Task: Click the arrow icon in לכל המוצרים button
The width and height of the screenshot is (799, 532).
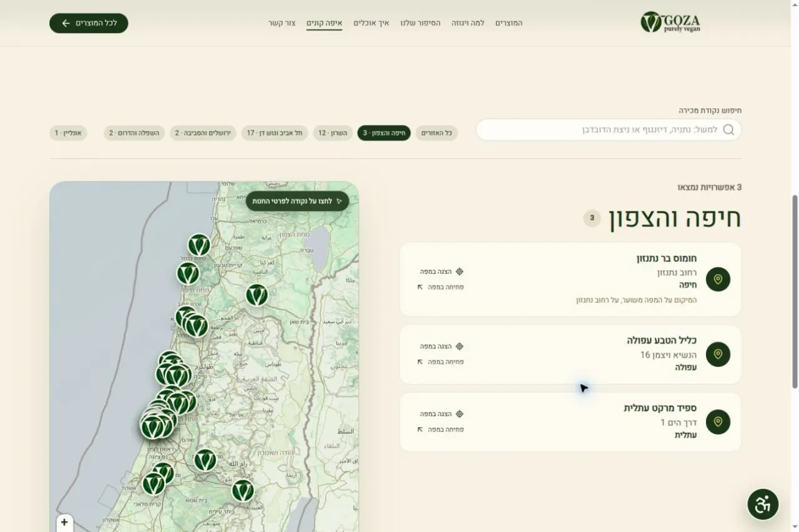Action: (66, 23)
